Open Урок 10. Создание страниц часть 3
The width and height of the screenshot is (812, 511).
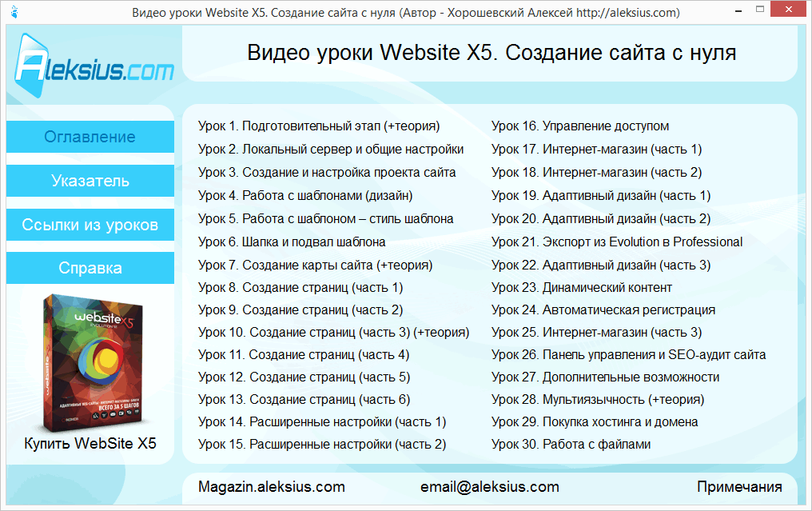[333, 333]
